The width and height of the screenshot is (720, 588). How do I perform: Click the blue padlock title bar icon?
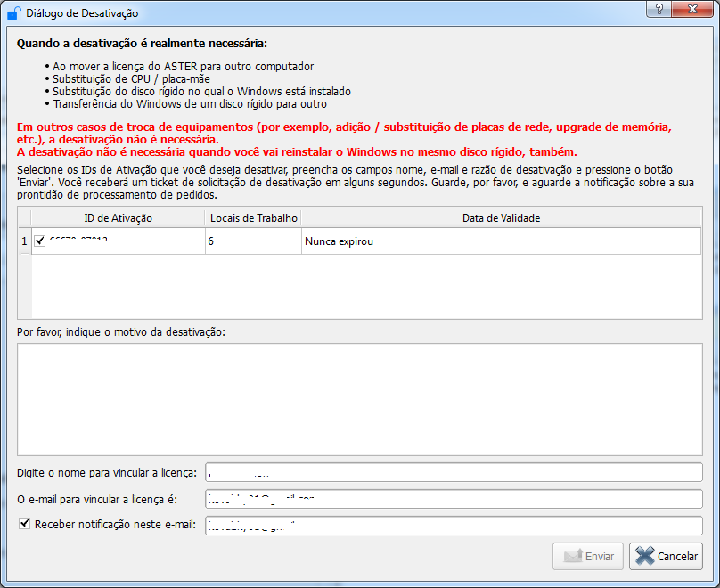click(13, 13)
